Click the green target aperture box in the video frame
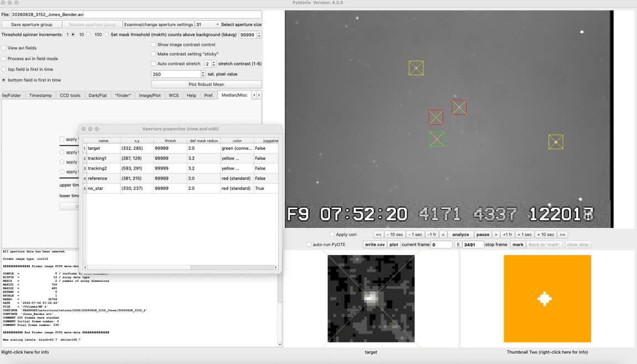The image size is (637, 364). tap(436, 139)
